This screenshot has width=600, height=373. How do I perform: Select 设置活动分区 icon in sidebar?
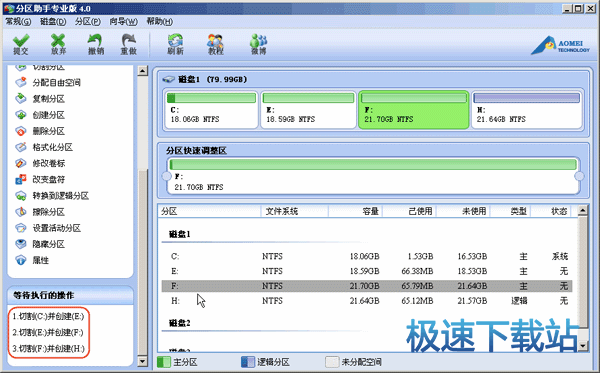pos(21,228)
